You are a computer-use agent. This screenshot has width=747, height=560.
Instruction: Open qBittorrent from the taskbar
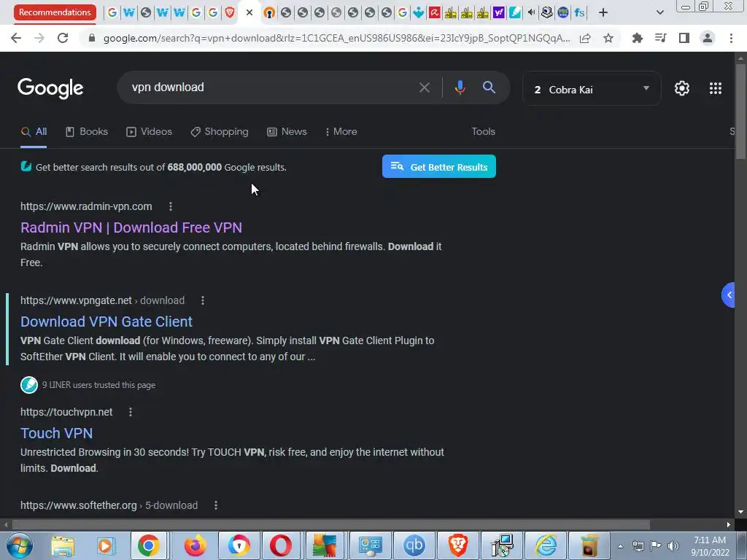coord(414,545)
